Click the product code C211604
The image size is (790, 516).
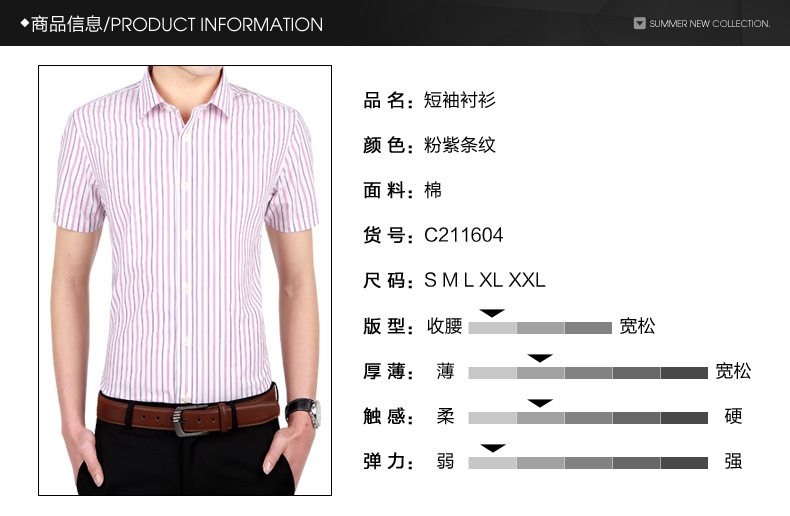464,235
